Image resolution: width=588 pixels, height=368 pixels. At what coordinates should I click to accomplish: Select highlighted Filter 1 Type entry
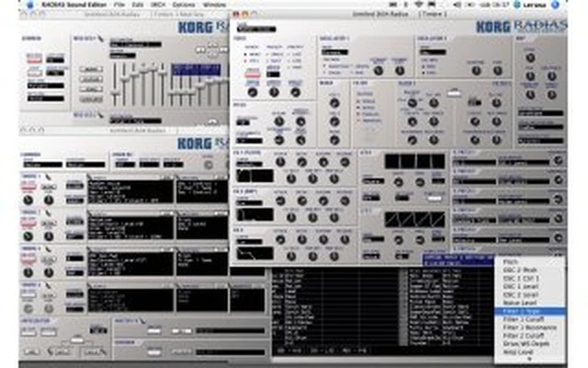(530, 311)
